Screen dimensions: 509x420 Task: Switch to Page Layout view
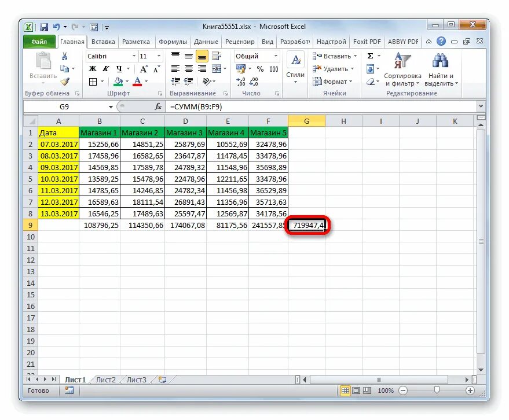coord(356,390)
